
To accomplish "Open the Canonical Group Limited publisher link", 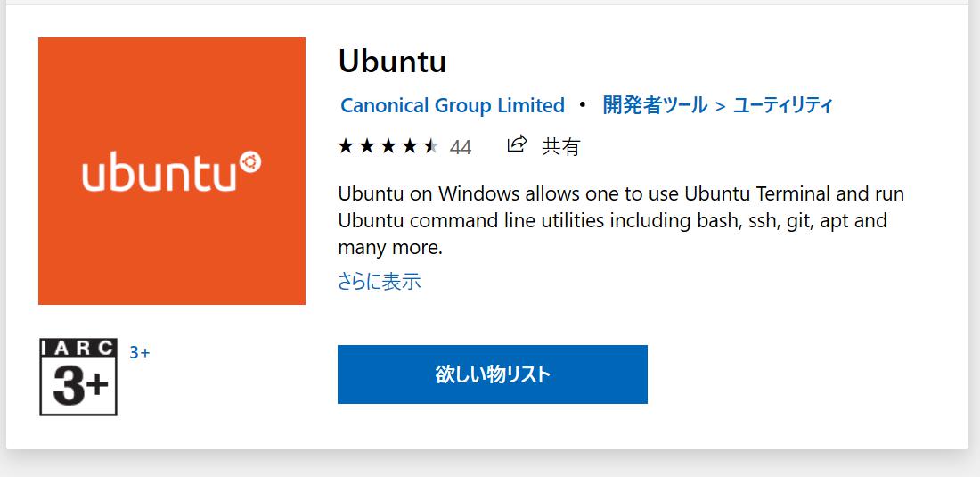I will click(x=453, y=105).
